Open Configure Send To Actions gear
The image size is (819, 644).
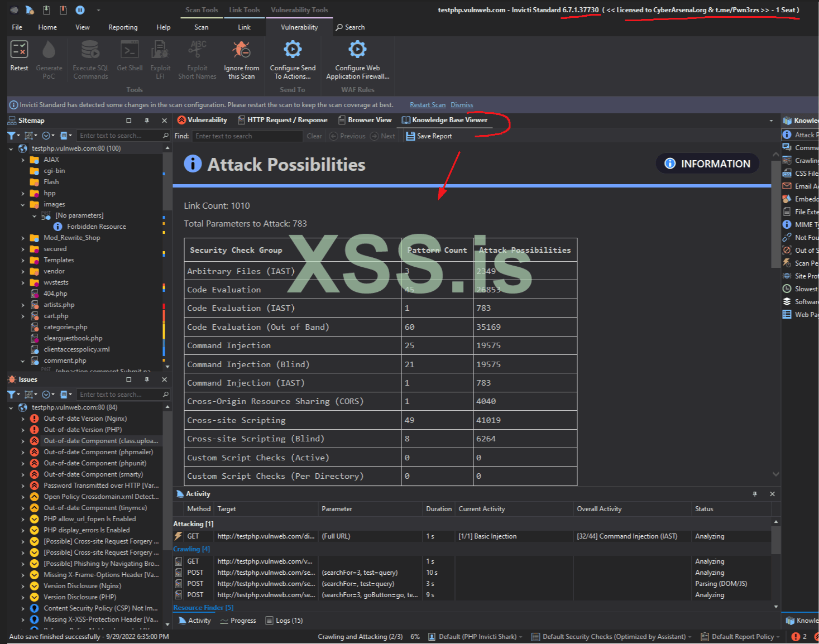293,50
